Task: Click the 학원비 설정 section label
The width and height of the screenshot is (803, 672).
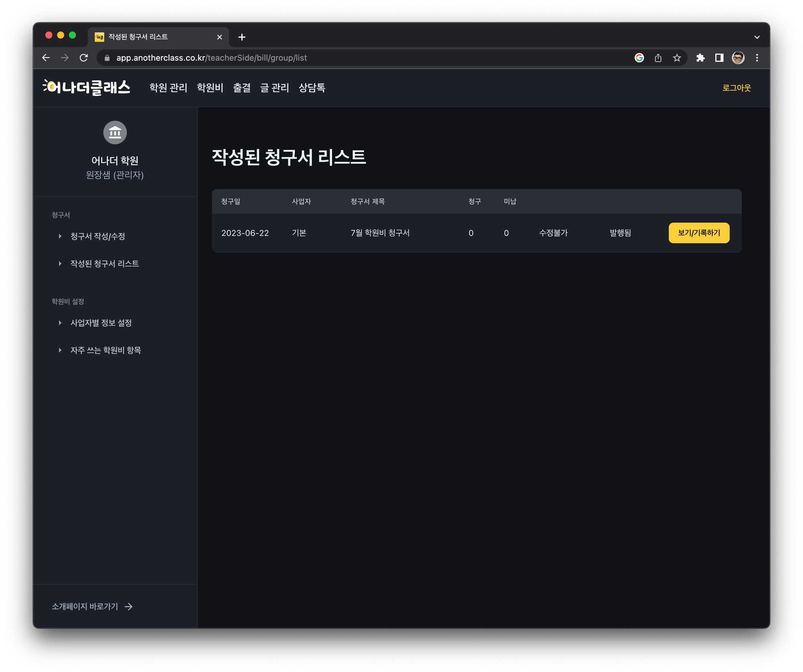Action: click(67, 301)
